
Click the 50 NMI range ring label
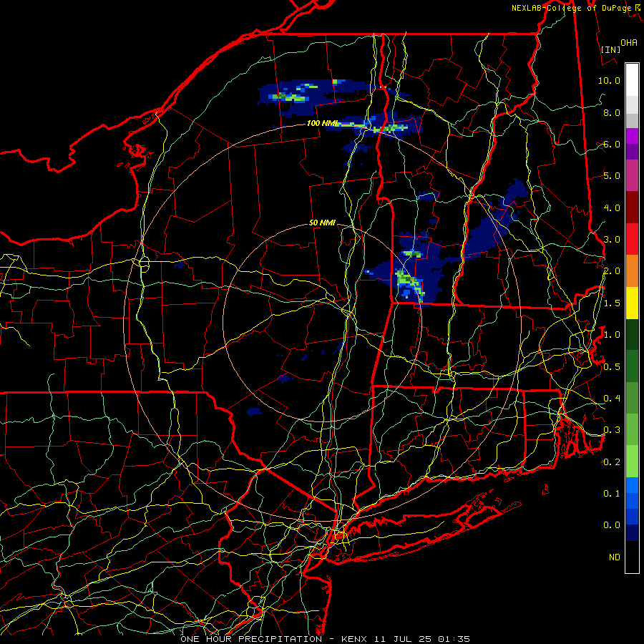323,223
